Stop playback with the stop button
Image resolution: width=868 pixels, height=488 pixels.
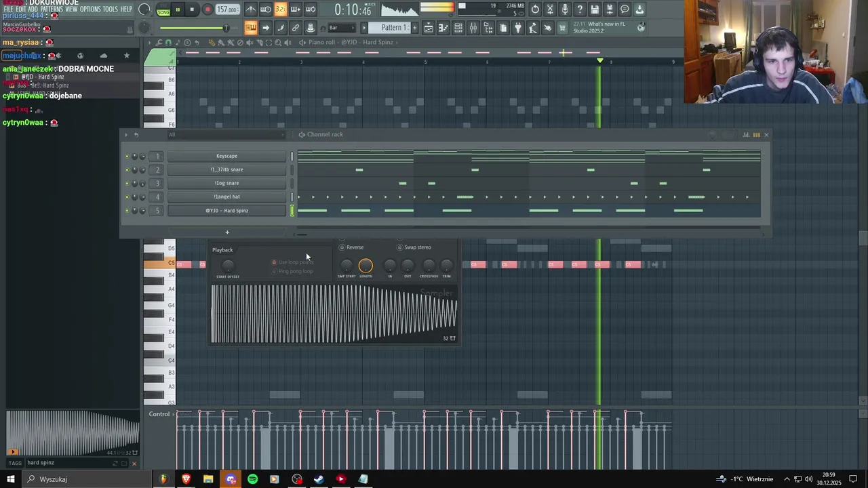192,9
